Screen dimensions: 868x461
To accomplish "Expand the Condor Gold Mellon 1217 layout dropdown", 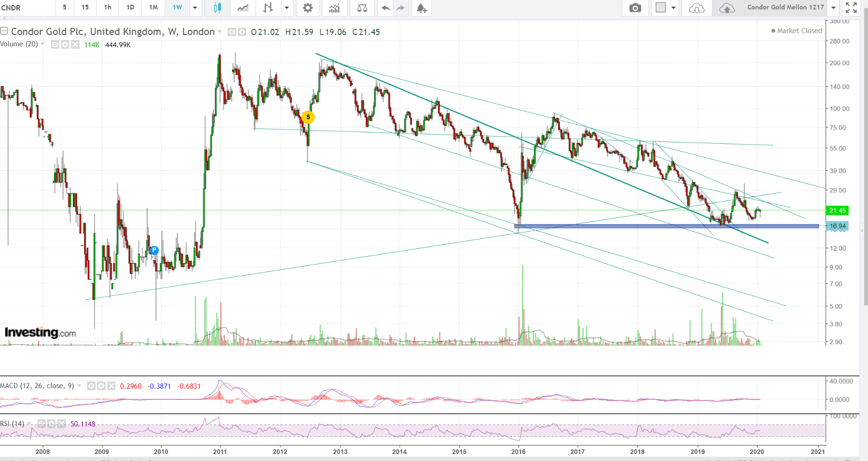I will pos(833,8).
